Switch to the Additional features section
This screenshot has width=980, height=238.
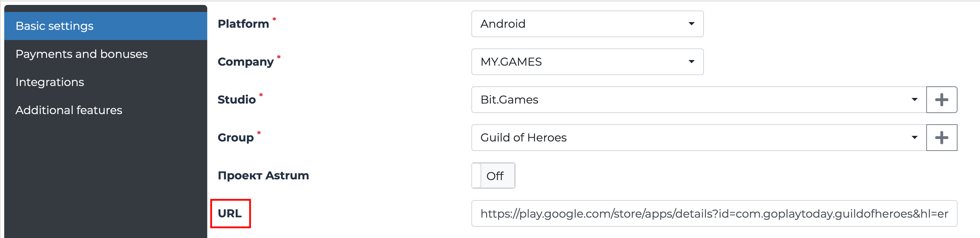pyautogui.click(x=69, y=110)
